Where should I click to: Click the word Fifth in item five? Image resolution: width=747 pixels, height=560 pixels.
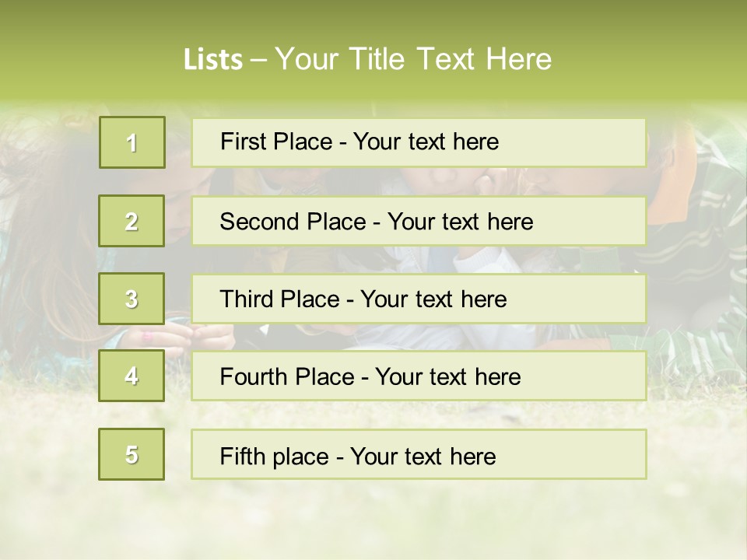coord(243,456)
